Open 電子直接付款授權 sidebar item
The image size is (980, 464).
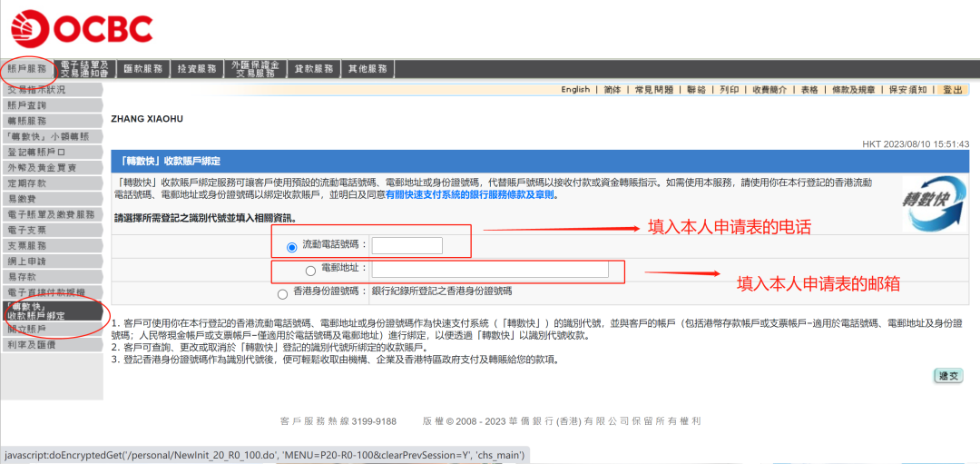52,292
